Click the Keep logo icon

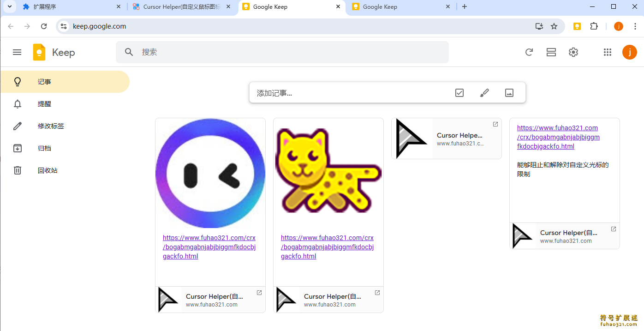[x=39, y=52]
